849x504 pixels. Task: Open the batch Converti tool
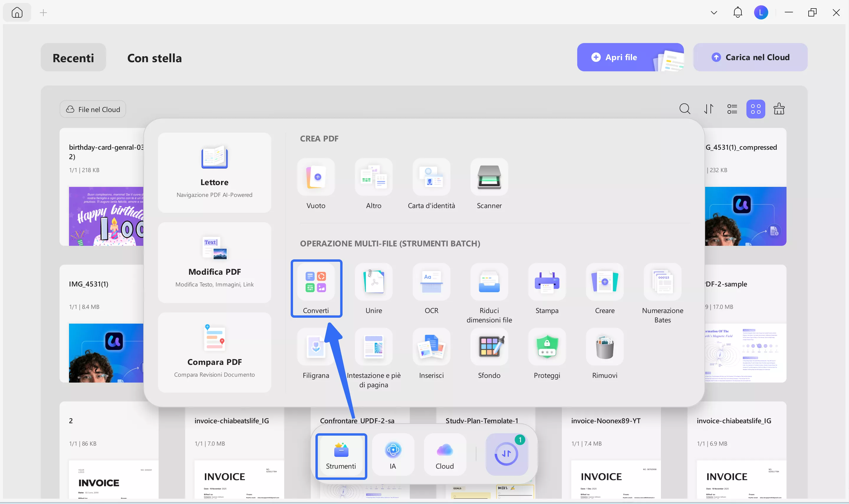click(316, 282)
